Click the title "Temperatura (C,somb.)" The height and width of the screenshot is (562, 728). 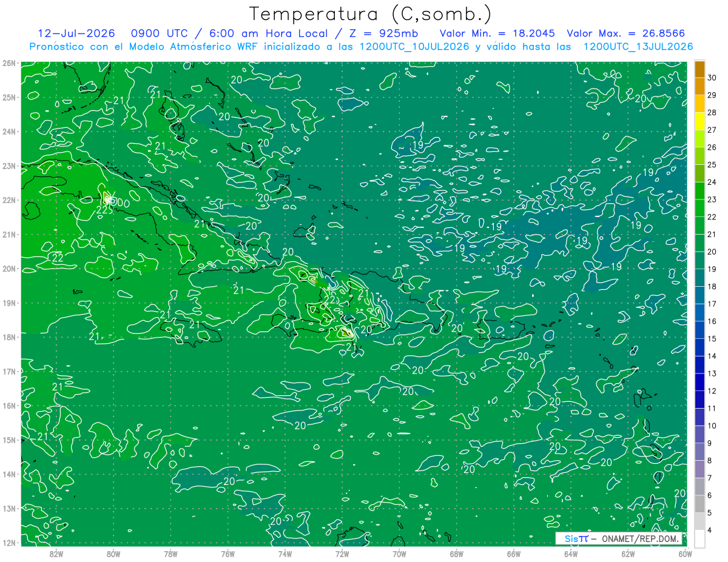(x=371, y=14)
